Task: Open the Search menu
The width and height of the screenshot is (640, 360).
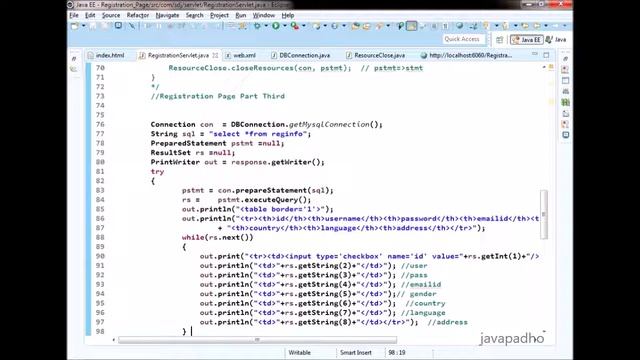Action: 194,15
